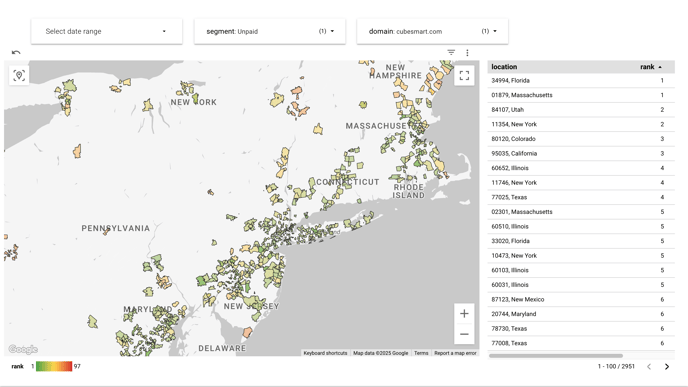Go to next page of table results
688x387 pixels.
[x=667, y=366]
